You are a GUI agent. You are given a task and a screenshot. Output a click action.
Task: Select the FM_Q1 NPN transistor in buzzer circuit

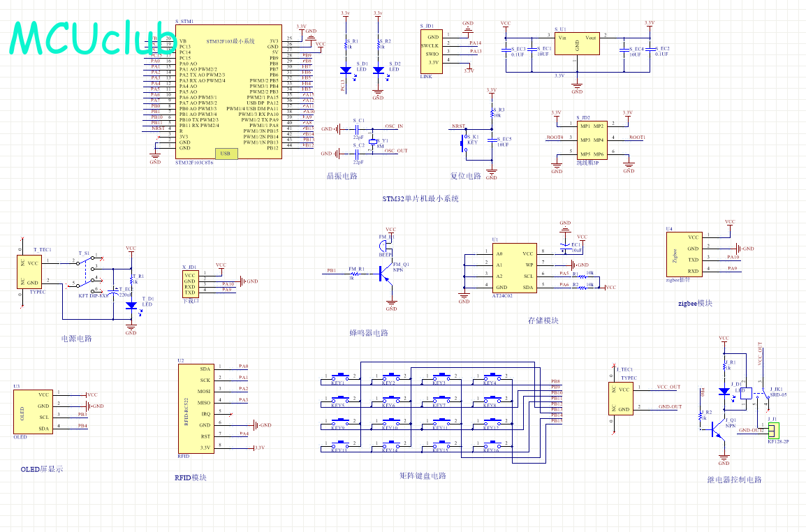[x=386, y=274]
